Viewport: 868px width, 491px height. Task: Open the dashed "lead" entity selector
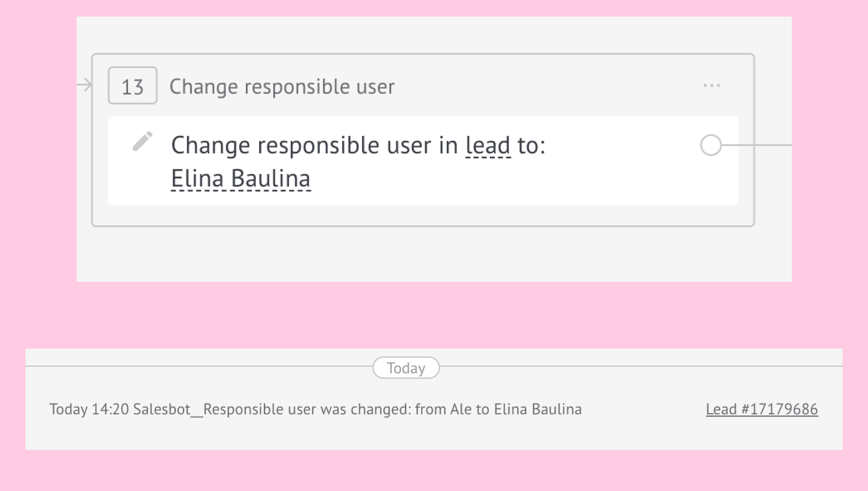click(x=488, y=146)
